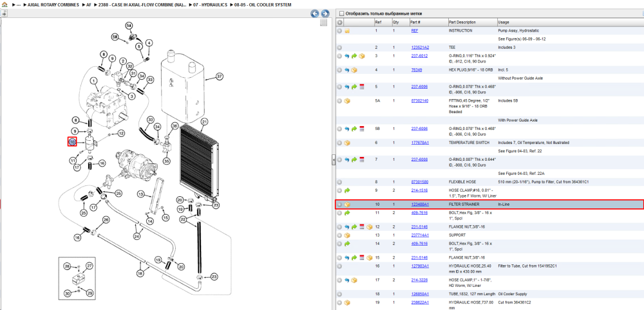Click the blue arrow icon in Ref 3 row

(x=347, y=56)
